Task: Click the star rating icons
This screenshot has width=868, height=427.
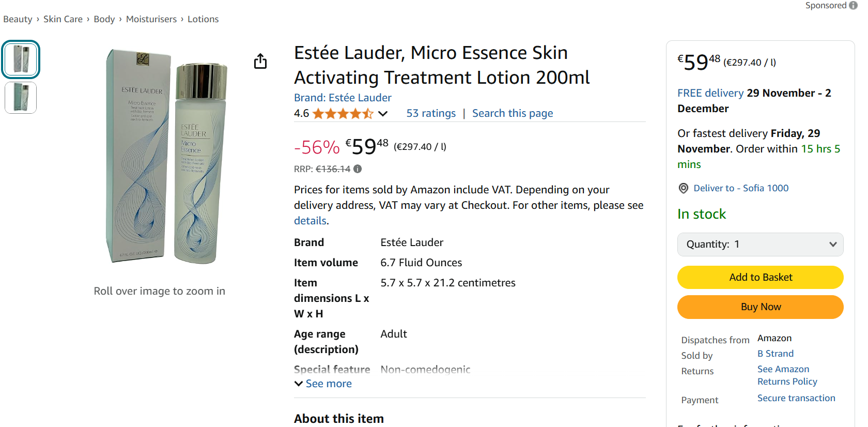Action: (343, 114)
